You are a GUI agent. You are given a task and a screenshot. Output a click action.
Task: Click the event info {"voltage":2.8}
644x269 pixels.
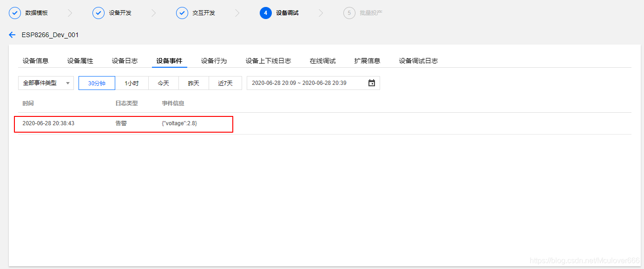[x=179, y=123]
